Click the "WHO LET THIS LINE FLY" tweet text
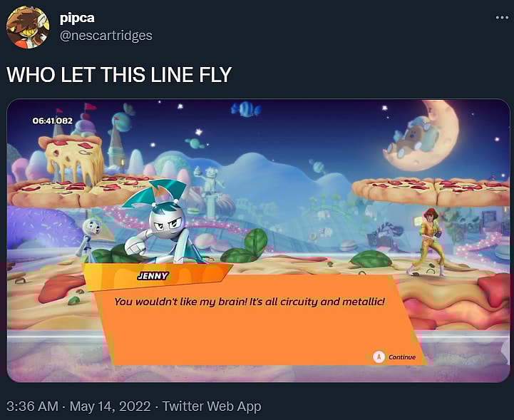This screenshot has height=420, width=514. point(119,74)
